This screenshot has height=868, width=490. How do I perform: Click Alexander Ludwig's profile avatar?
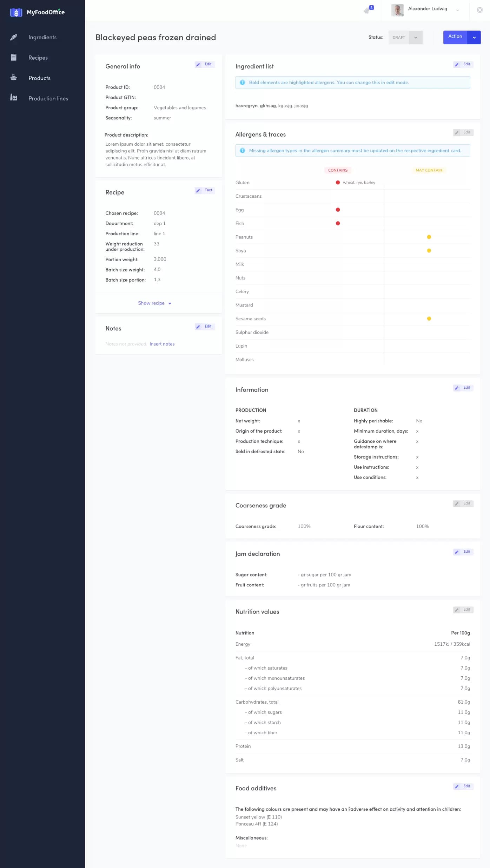click(397, 10)
